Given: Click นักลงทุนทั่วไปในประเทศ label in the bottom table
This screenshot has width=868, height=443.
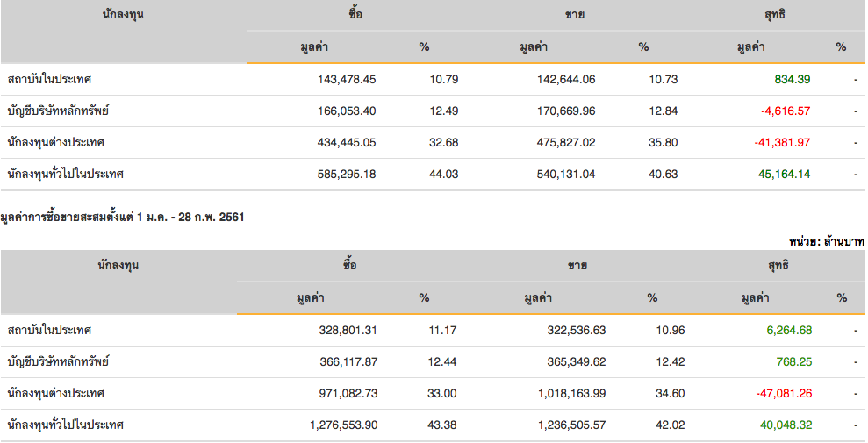Looking at the screenshot, I should coord(65,425).
